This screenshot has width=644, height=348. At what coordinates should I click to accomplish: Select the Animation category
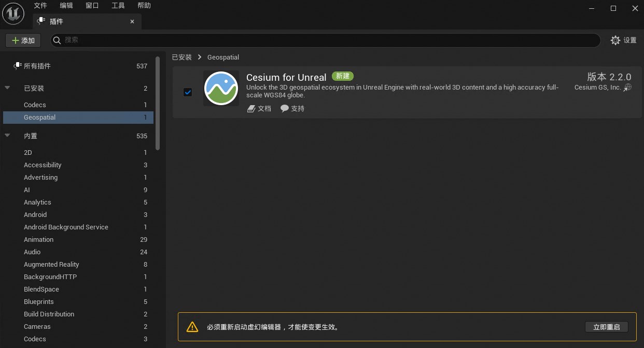79,239
